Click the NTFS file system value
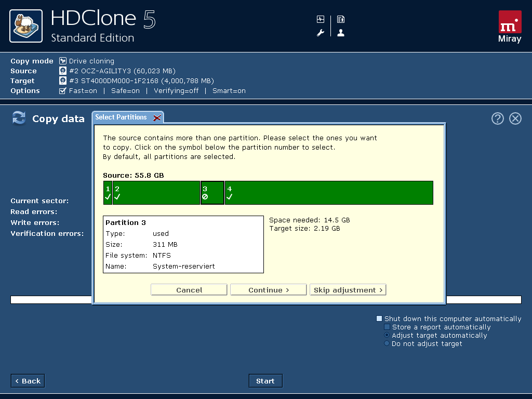The image size is (532, 399). [x=162, y=256]
